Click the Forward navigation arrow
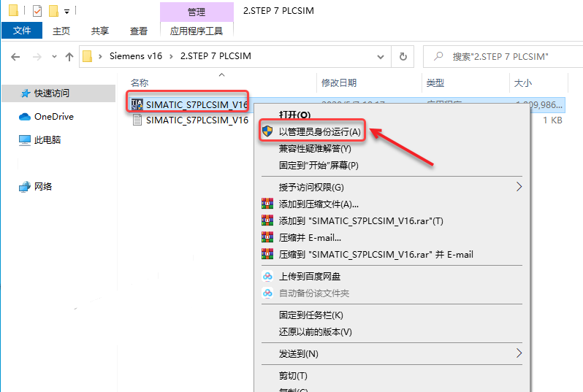 [37, 57]
